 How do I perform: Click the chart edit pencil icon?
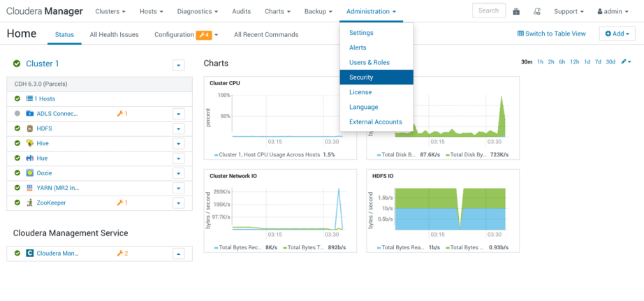point(626,62)
